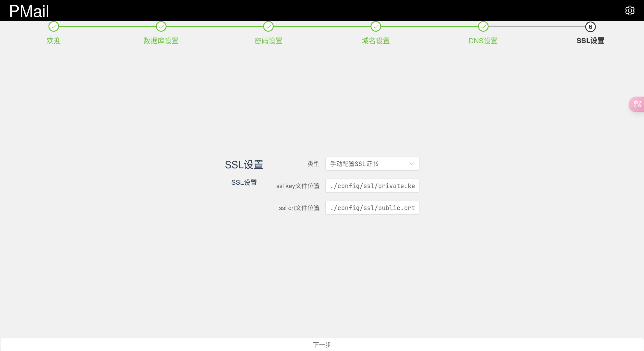Focus the ssl crt文件位置 input field
This screenshot has width=644, height=351.
tap(372, 208)
